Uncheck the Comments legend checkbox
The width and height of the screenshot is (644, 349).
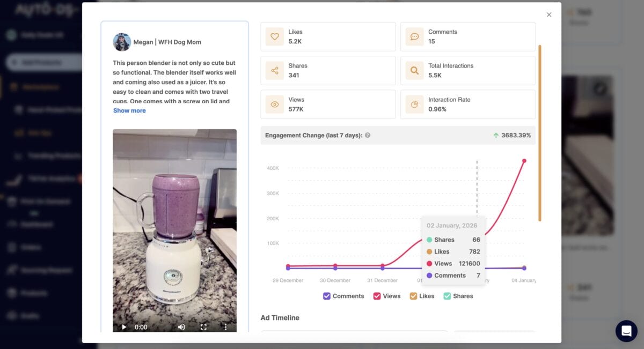coord(326,296)
